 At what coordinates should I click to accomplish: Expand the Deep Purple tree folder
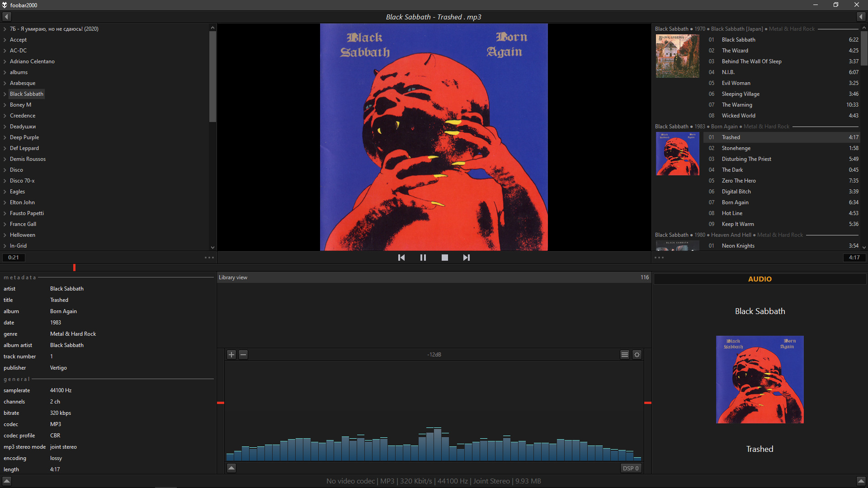pos(5,137)
